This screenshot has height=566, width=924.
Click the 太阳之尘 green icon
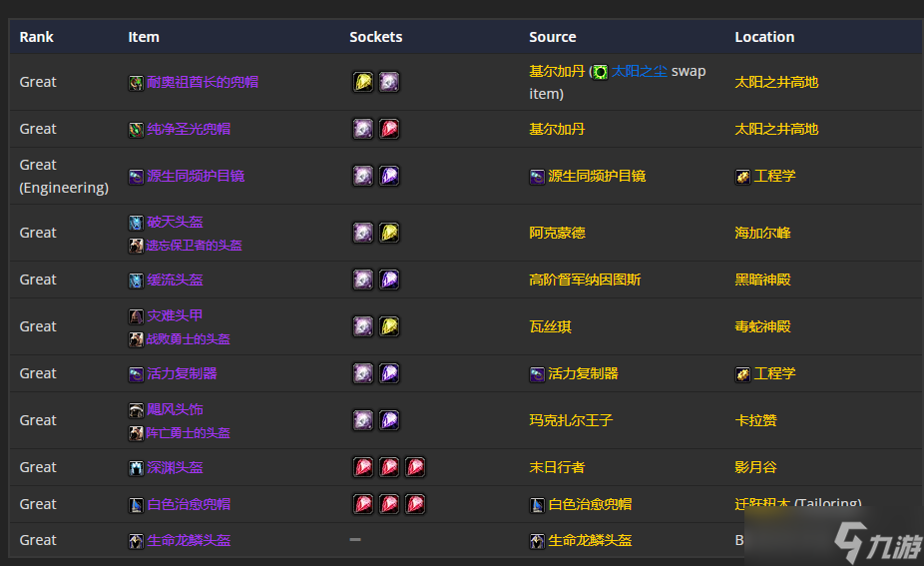click(600, 72)
